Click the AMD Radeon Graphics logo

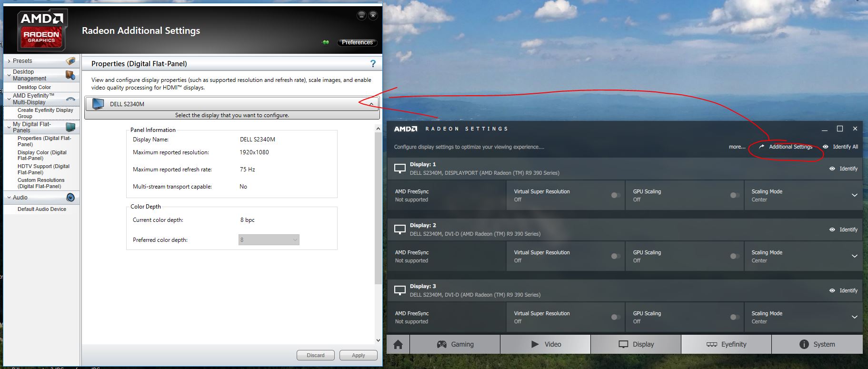[41, 30]
